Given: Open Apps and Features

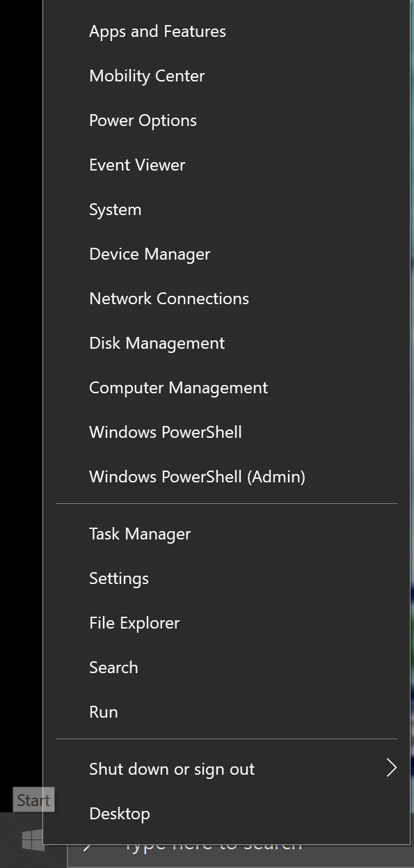Looking at the screenshot, I should 227,31.
